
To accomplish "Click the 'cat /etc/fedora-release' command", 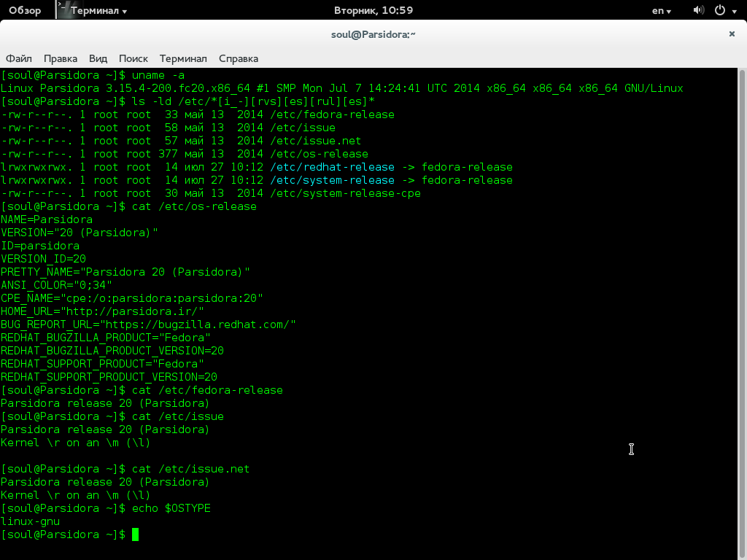I will click(x=207, y=391).
